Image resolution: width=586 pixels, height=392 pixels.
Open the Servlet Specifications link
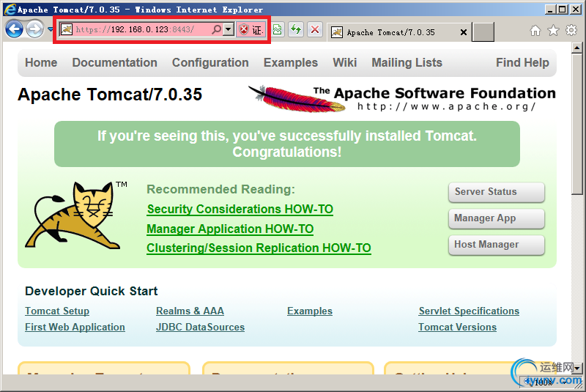click(x=469, y=311)
